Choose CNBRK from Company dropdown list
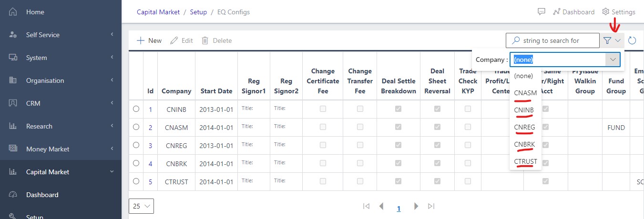 (x=524, y=144)
